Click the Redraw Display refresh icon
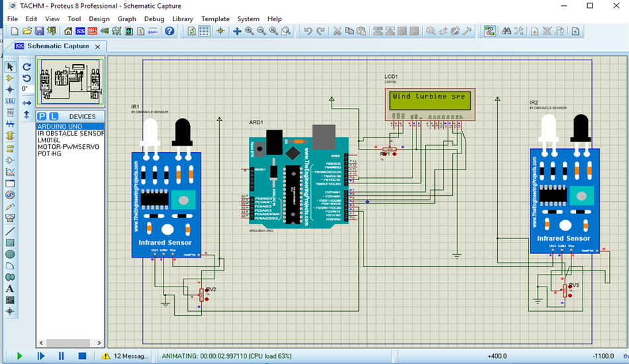 [x=192, y=31]
